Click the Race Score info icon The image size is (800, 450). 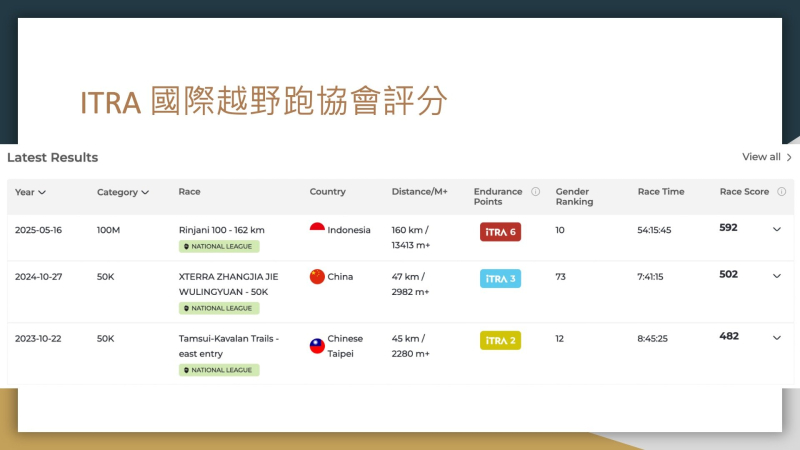click(781, 192)
